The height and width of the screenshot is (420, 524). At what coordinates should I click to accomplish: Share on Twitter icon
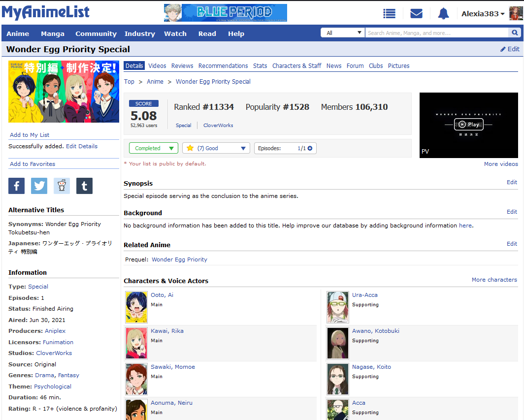[x=39, y=186]
